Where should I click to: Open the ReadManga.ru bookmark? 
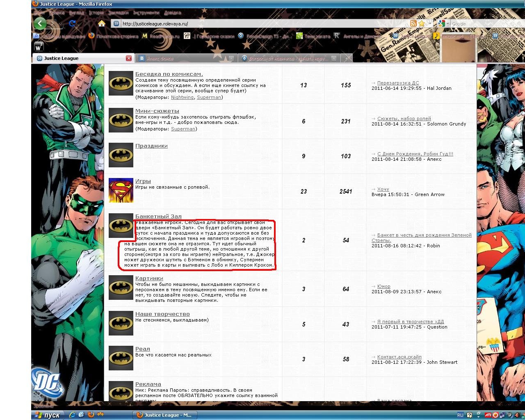tap(161, 36)
